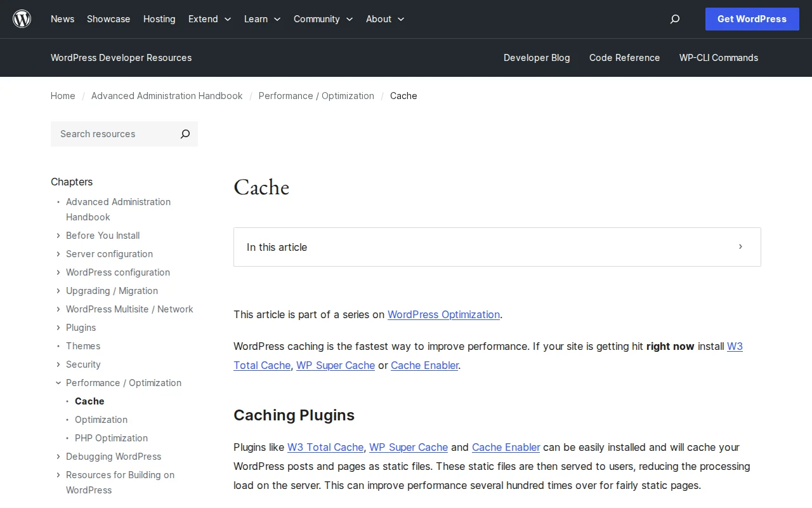This screenshot has width=812, height=508.
Task: Click in the Search resources field
Action: [x=108, y=134]
